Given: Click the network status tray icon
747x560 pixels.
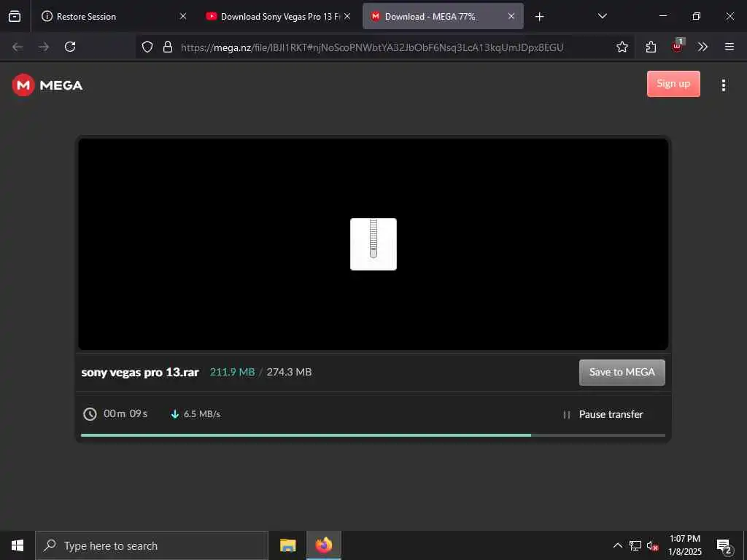Looking at the screenshot, I should click(635, 545).
